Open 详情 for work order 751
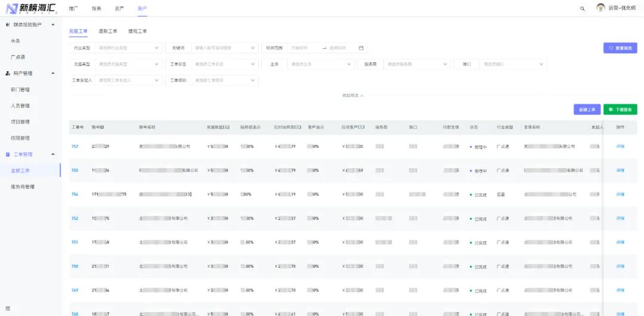 point(620,243)
